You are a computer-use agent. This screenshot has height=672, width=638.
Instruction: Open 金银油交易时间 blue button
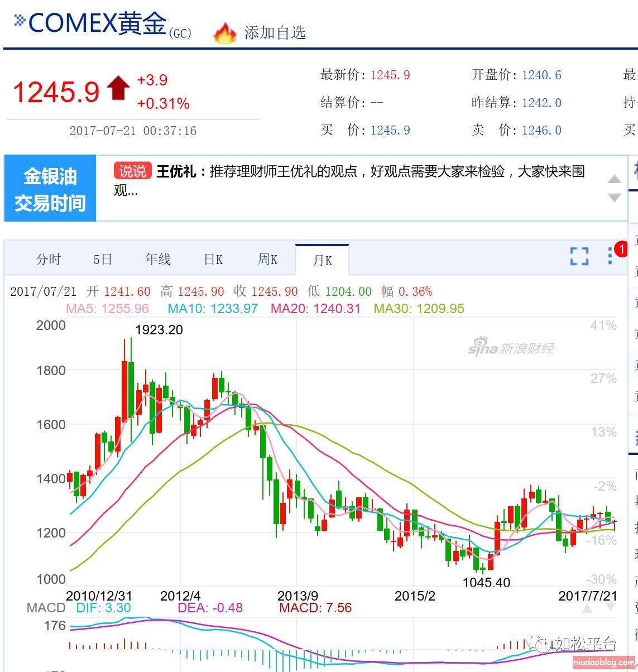pyautogui.click(x=50, y=189)
